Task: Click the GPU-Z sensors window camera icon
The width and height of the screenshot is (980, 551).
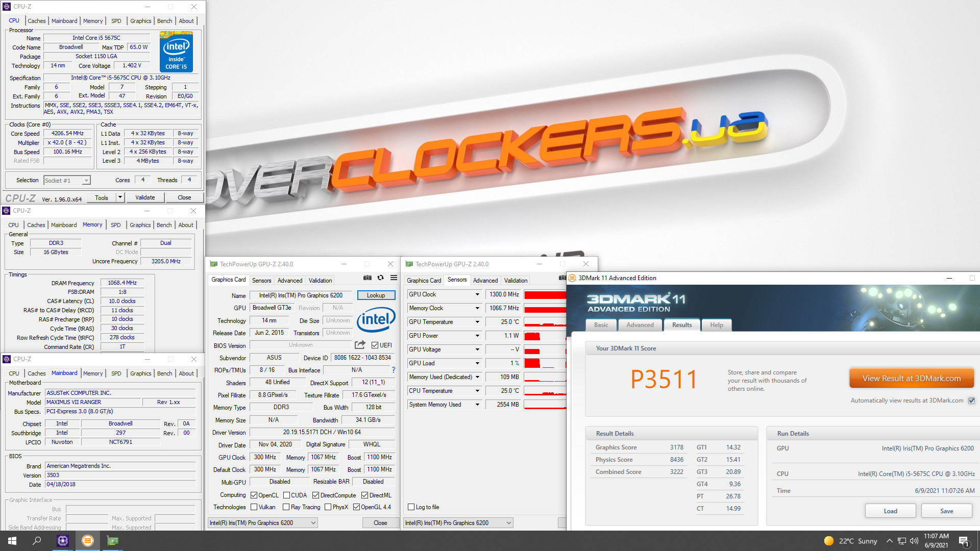Action: 562,278
